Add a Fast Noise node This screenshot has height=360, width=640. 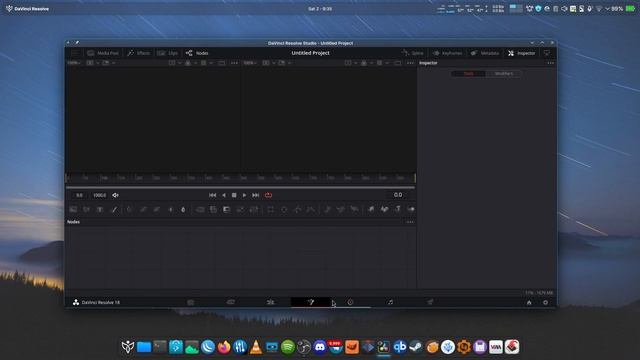(87, 209)
